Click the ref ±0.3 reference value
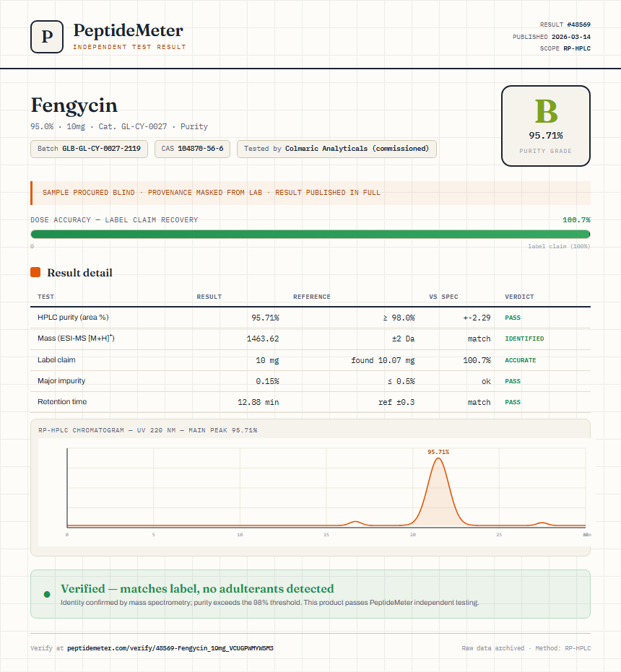This screenshot has height=672, width=621. 396,402
